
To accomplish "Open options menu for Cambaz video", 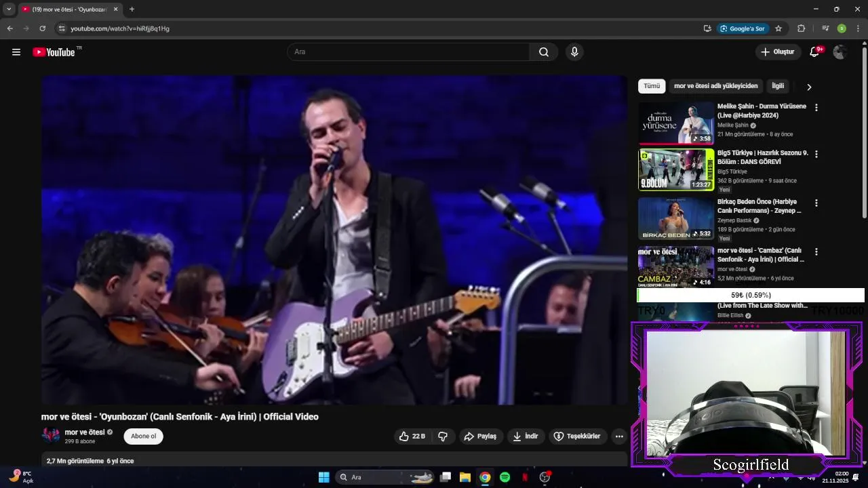I will click(x=816, y=252).
